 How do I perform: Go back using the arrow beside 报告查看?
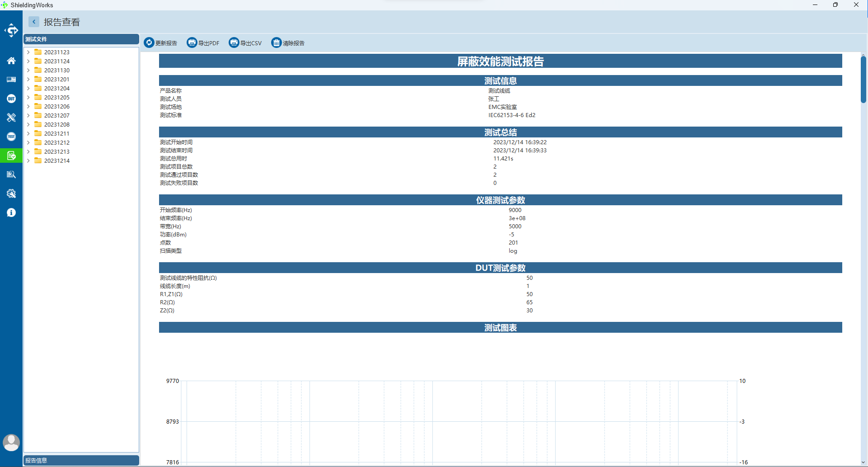(34, 22)
